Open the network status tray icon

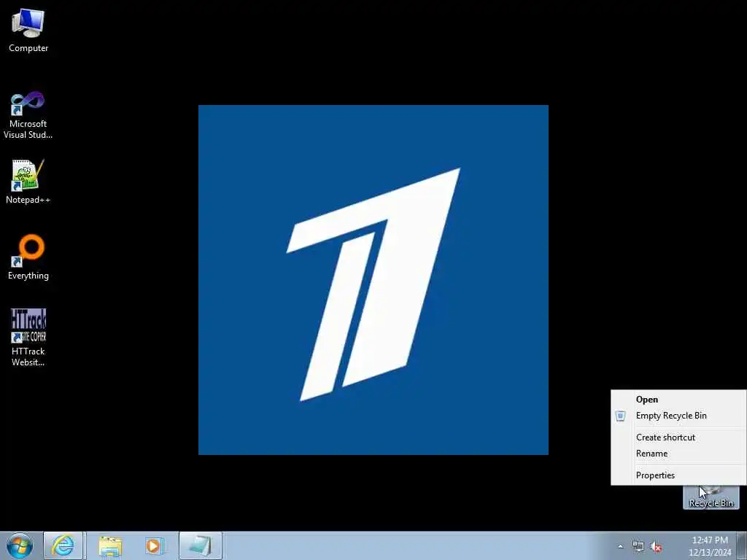click(638, 547)
